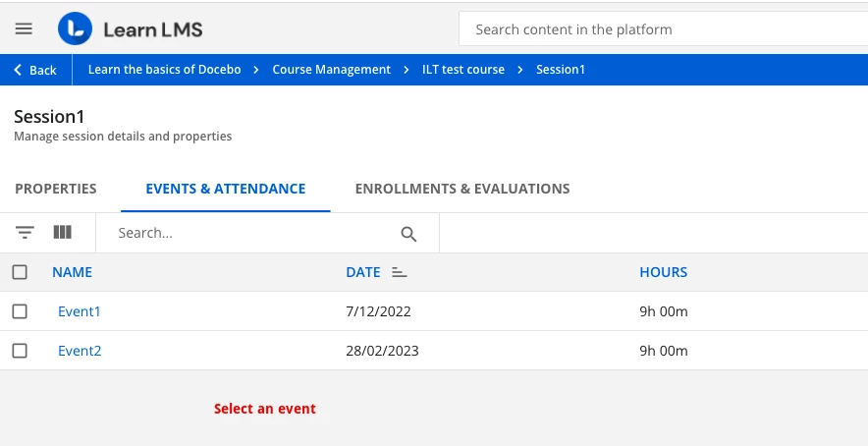Screen dimensions: 868x446
Task: Check the Event1 row checkbox
Action: click(20, 311)
